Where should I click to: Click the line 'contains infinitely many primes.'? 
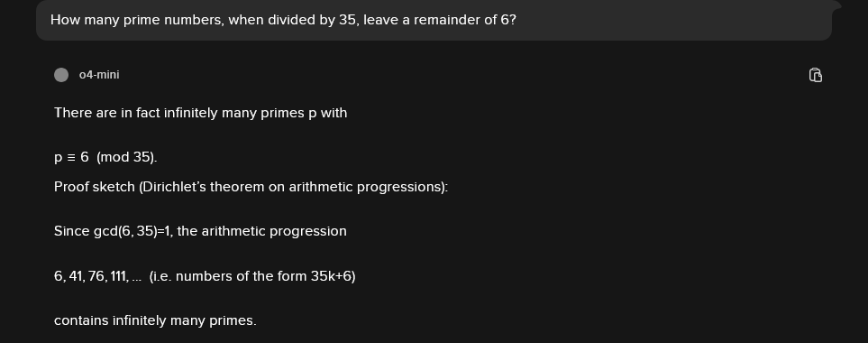point(156,320)
